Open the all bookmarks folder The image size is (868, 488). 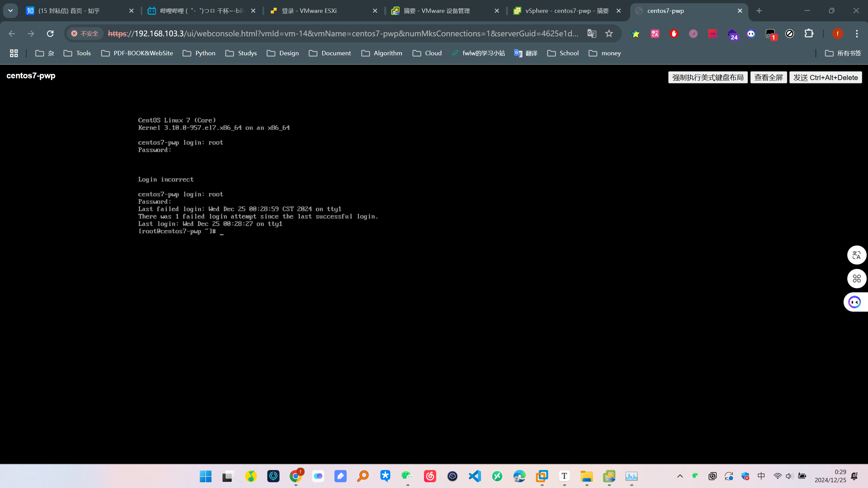pos(843,53)
